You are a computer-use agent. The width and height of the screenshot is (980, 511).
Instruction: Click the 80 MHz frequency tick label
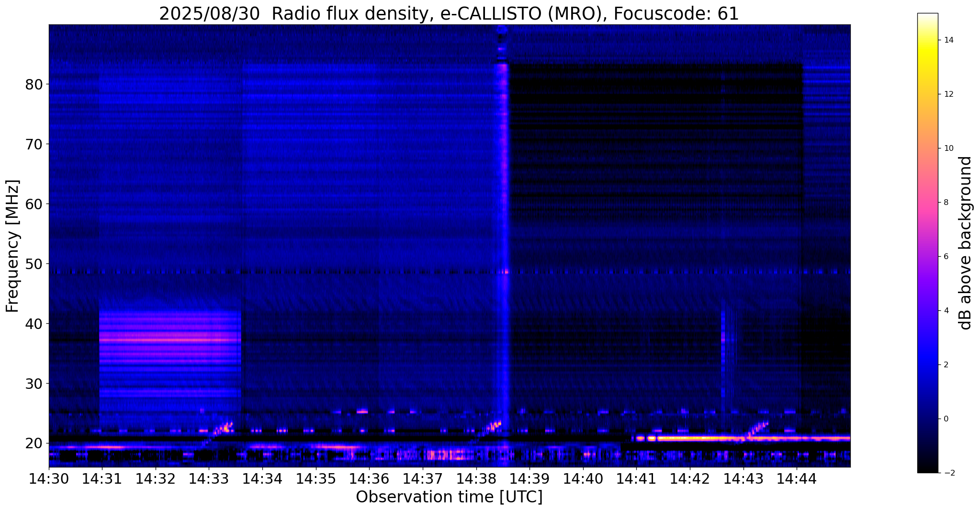(x=34, y=84)
